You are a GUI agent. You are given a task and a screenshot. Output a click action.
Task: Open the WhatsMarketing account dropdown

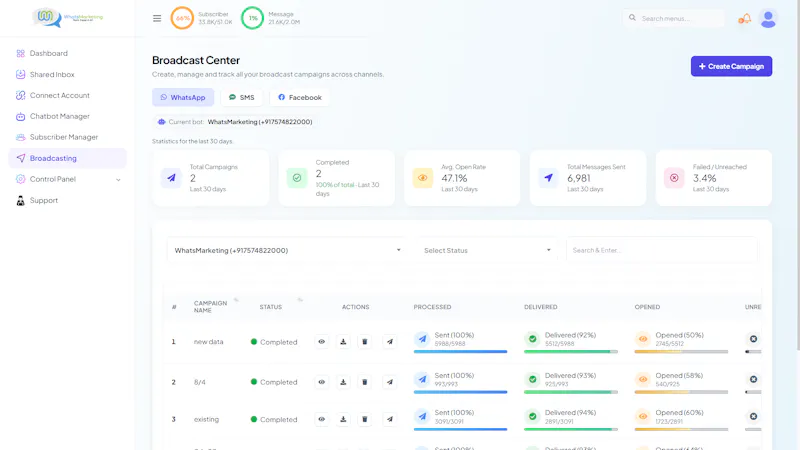click(x=286, y=251)
